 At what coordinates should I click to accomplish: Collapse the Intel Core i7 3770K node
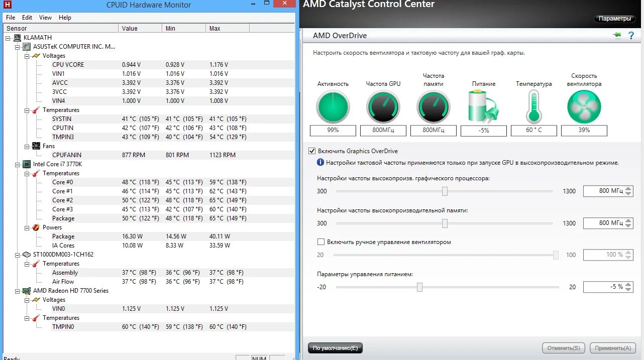click(18, 164)
